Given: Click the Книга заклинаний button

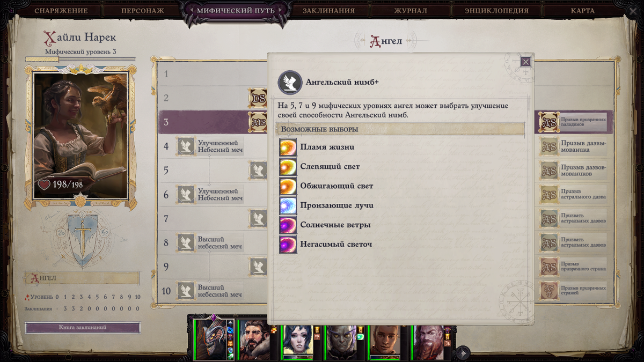Looking at the screenshot, I should click(x=83, y=327).
